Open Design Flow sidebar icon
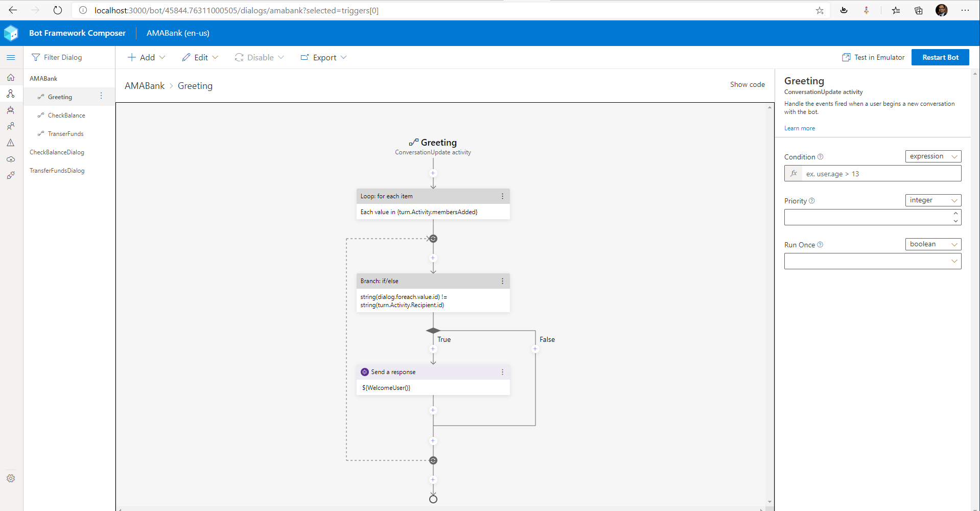 [x=11, y=94]
